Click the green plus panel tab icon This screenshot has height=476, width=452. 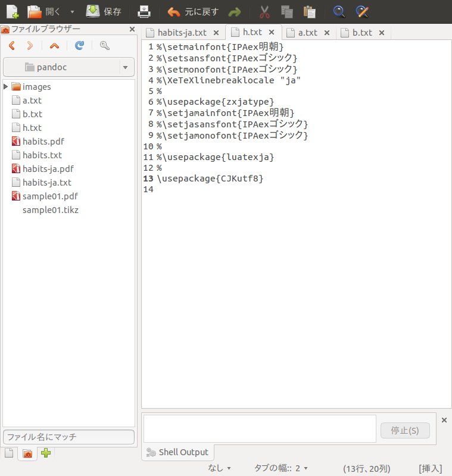tap(46, 453)
